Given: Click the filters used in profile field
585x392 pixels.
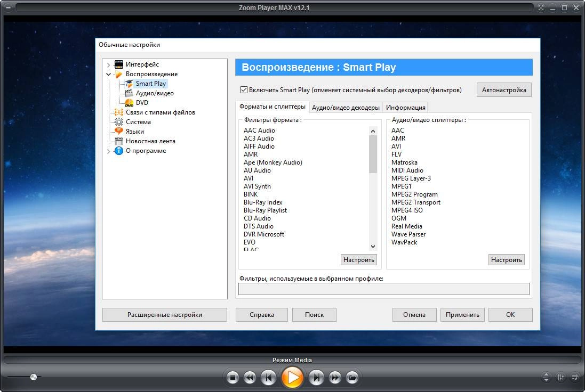Looking at the screenshot, I should pyautogui.click(x=383, y=289).
